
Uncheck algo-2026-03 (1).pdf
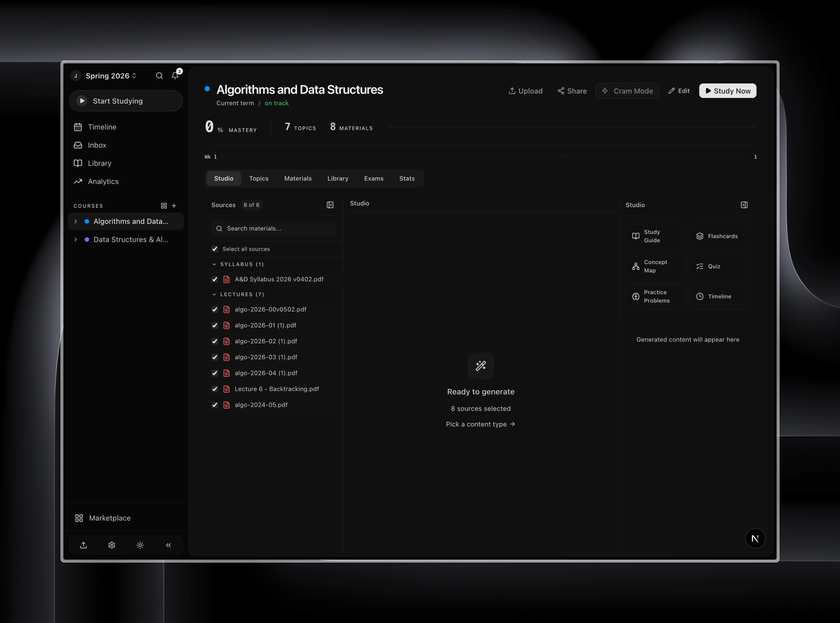click(215, 358)
